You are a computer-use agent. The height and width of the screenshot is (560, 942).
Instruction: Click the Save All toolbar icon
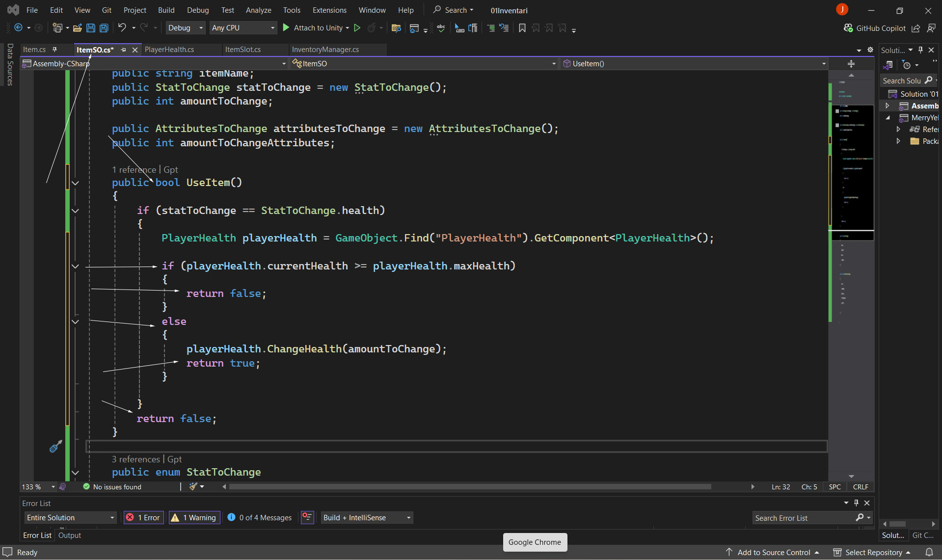coord(104,28)
